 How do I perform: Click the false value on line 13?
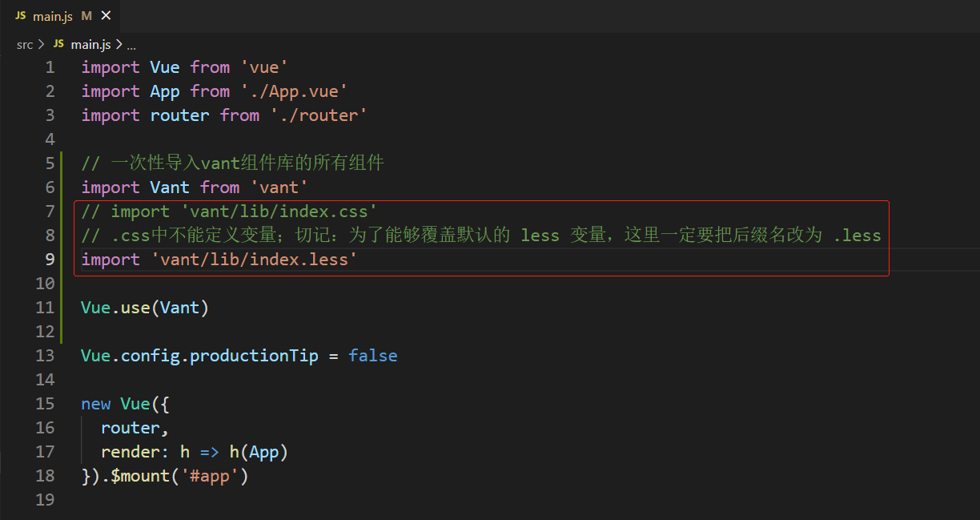tap(372, 356)
